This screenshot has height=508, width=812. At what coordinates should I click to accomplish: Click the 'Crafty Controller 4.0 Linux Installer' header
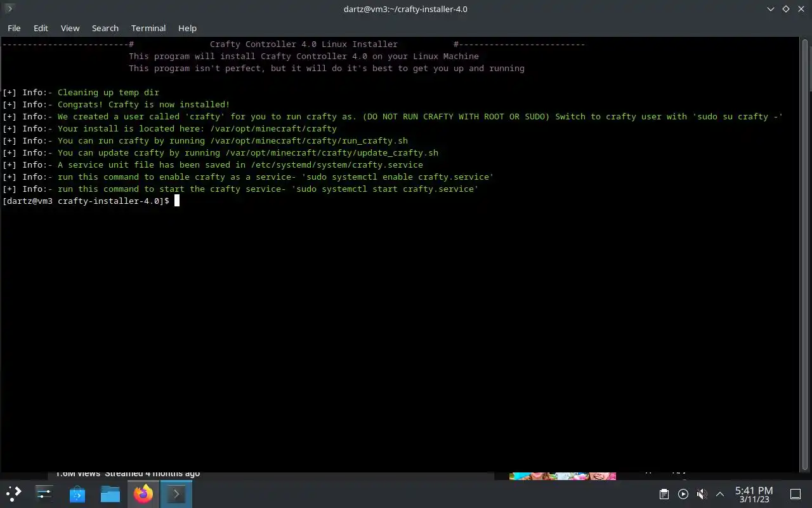coord(304,44)
